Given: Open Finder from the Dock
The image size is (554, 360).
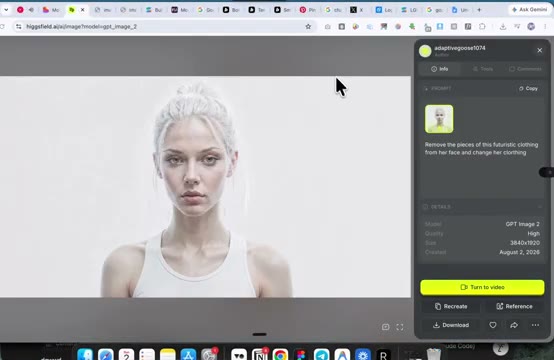Looking at the screenshot, I should pyautogui.click(x=85, y=354).
